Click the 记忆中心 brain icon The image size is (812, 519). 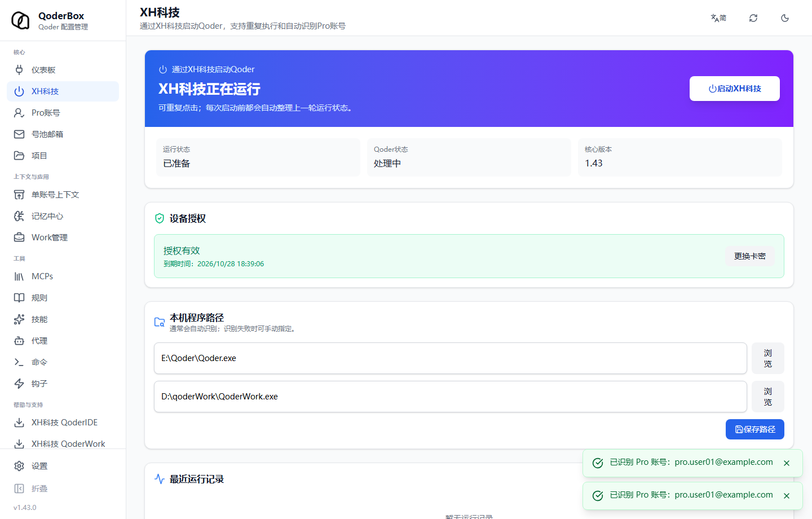[x=19, y=216]
